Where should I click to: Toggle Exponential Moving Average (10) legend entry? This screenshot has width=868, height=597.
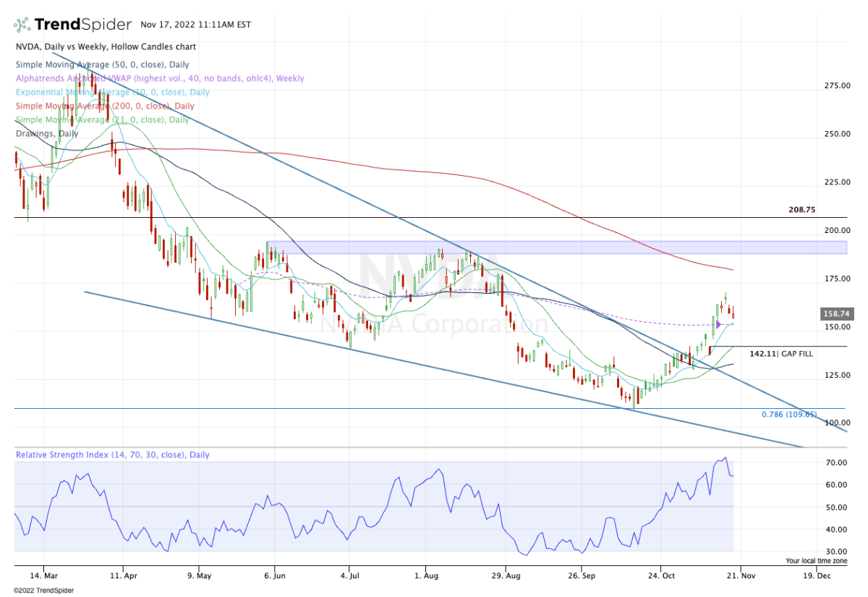(x=112, y=92)
